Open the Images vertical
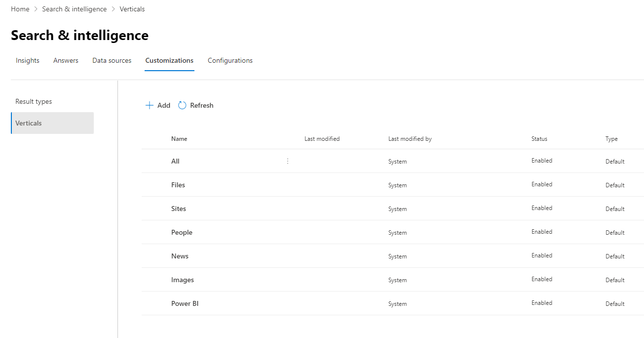644x338 pixels. coord(182,280)
